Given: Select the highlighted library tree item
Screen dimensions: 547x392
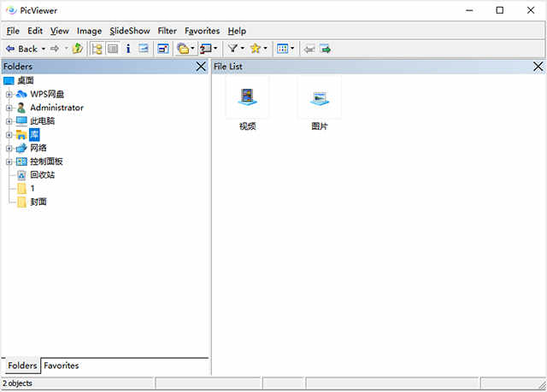Looking at the screenshot, I should (x=34, y=134).
